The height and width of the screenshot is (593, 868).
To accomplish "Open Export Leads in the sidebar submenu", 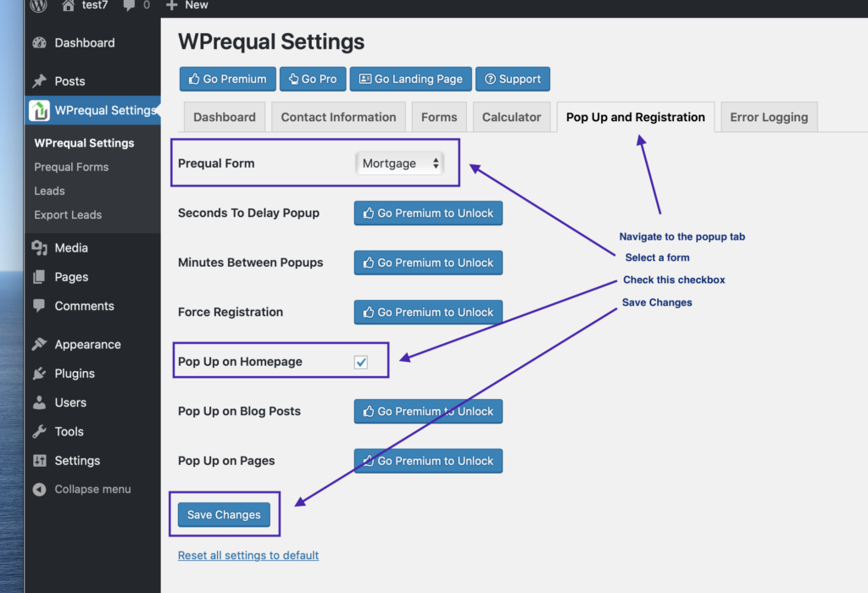I will click(68, 214).
